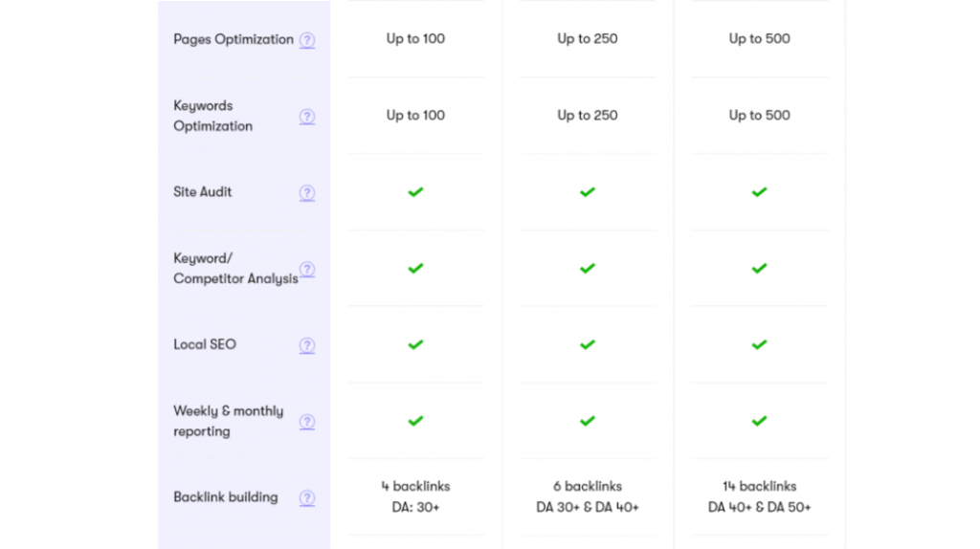Click the first-column Keyword/Competitor Analysis checkmark

415,269
